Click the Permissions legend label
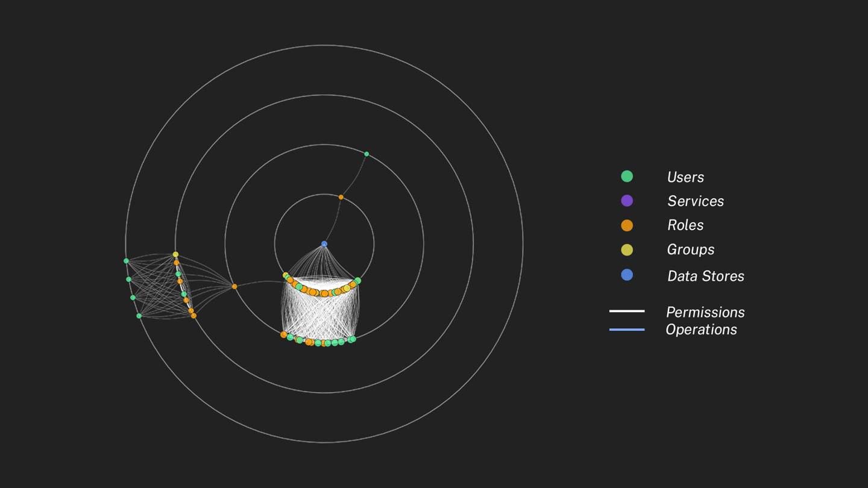 pos(705,312)
